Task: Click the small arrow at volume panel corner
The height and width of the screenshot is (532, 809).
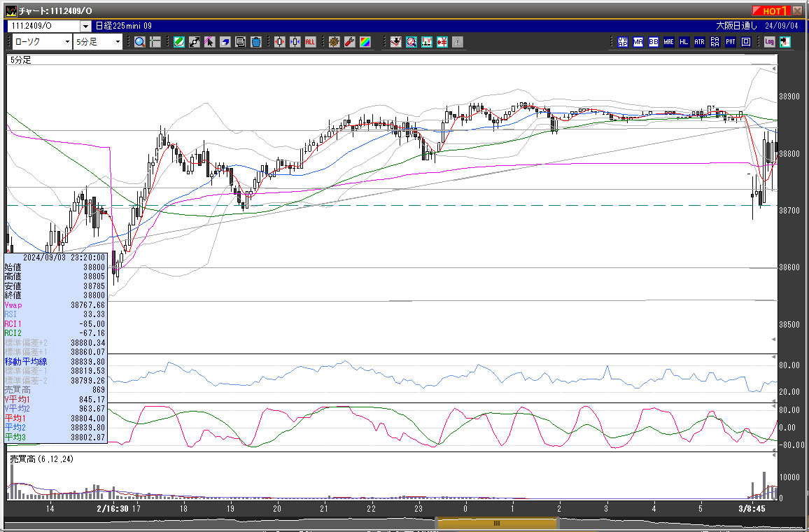Action: (x=774, y=456)
